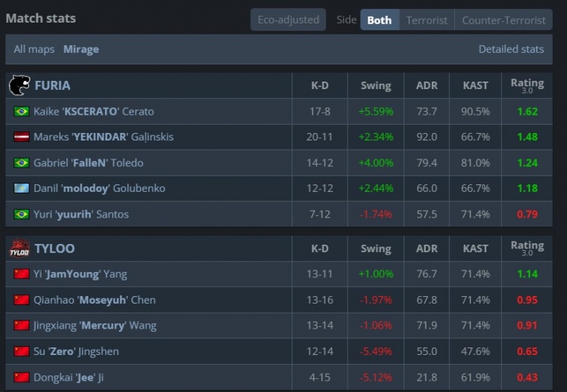Toggle the Eco-adjusted stats button
The height and width of the screenshot is (392, 567).
pyautogui.click(x=288, y=20)
